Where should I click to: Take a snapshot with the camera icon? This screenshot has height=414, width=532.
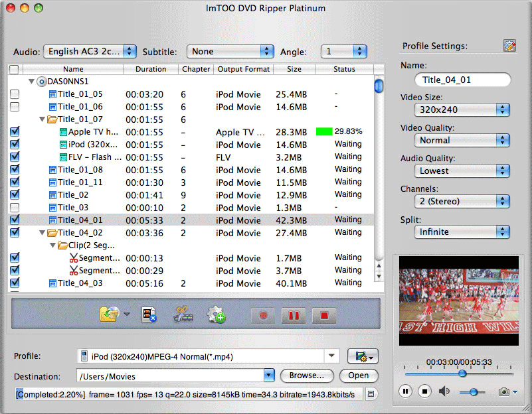503,392
